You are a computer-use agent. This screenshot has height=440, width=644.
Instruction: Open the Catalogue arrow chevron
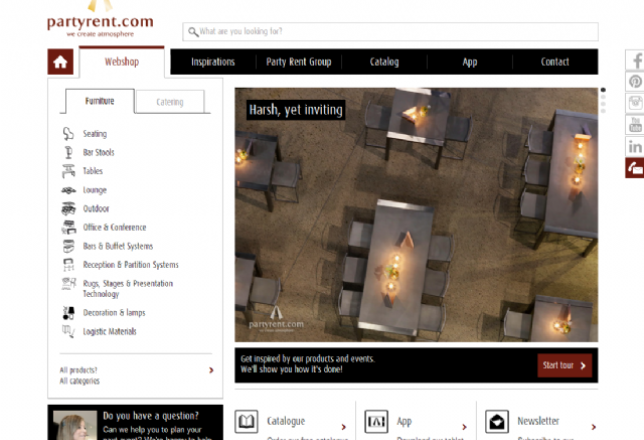pyautogui.click(x=344, y=427)
